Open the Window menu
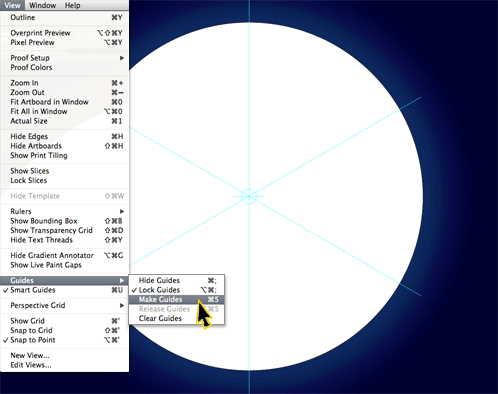 tap(42, 5)
